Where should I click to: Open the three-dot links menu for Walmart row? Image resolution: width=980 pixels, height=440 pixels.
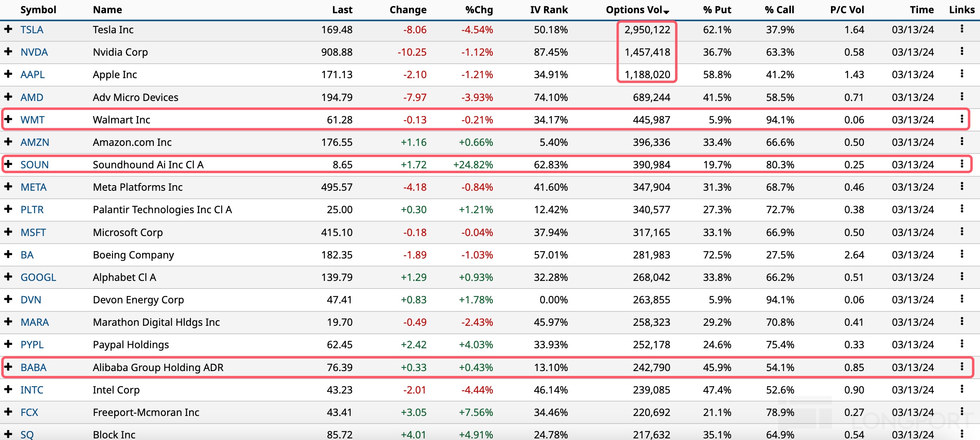962,119
